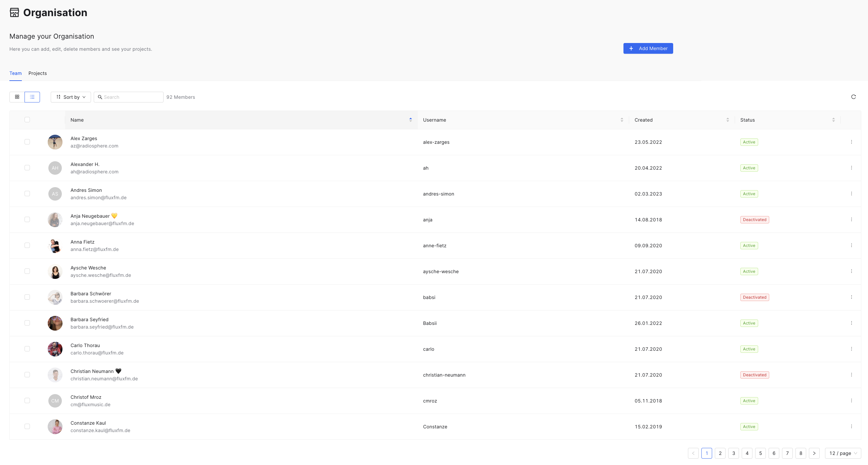Click Barbara Seyfried's profile avatar
The height and width of the screenshot is (465, 868).
coord(55,323)
